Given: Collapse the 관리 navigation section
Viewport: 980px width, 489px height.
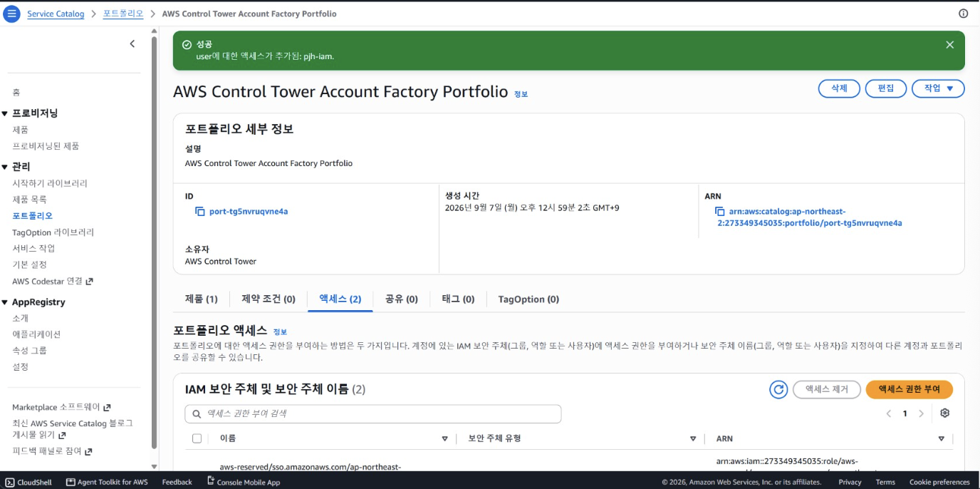Looking at the screenshot, I should click(5, 167).
